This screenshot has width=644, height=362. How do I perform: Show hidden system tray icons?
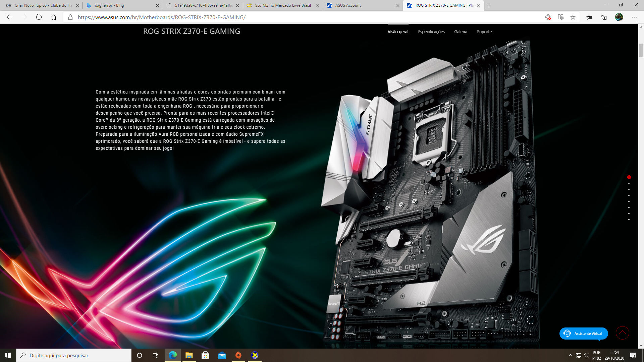pos(571,355)
